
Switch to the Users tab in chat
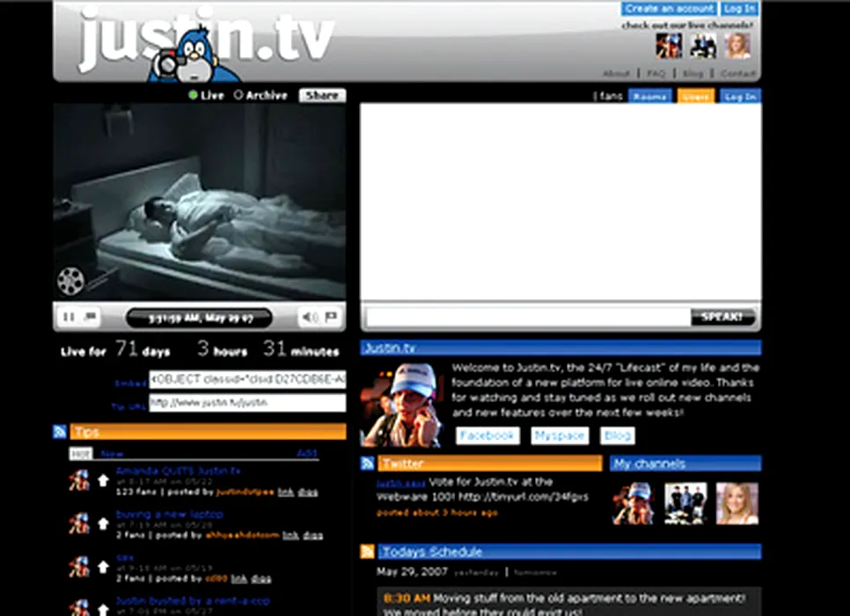coord(695,96)
